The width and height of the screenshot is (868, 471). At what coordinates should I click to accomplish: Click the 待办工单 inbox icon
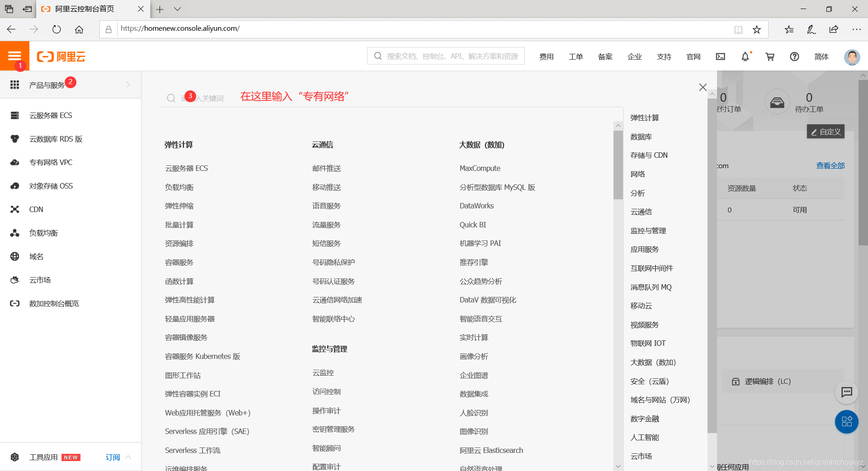pyautogui.click(x=777, y=102)
